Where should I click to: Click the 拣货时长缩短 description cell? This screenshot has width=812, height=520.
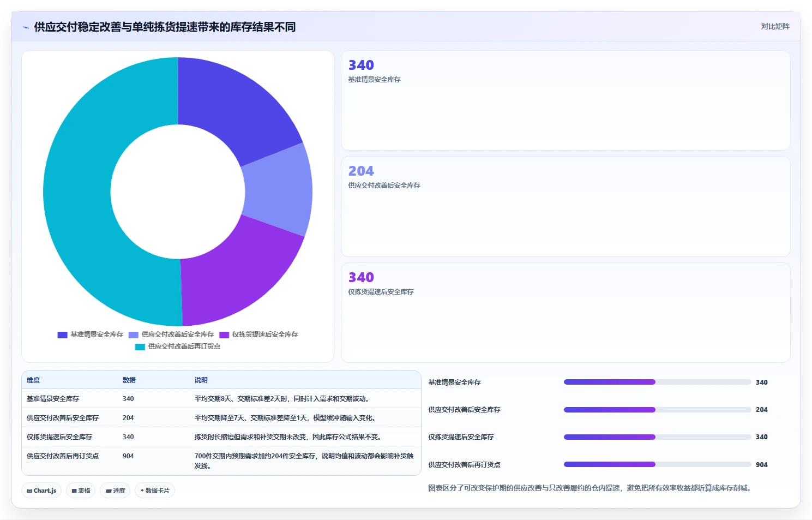[290, 437]
